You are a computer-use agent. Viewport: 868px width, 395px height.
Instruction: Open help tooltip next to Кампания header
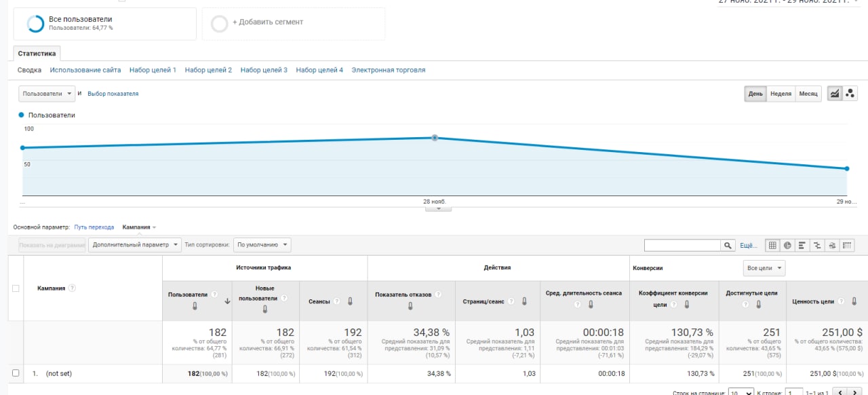click(72, 288)
